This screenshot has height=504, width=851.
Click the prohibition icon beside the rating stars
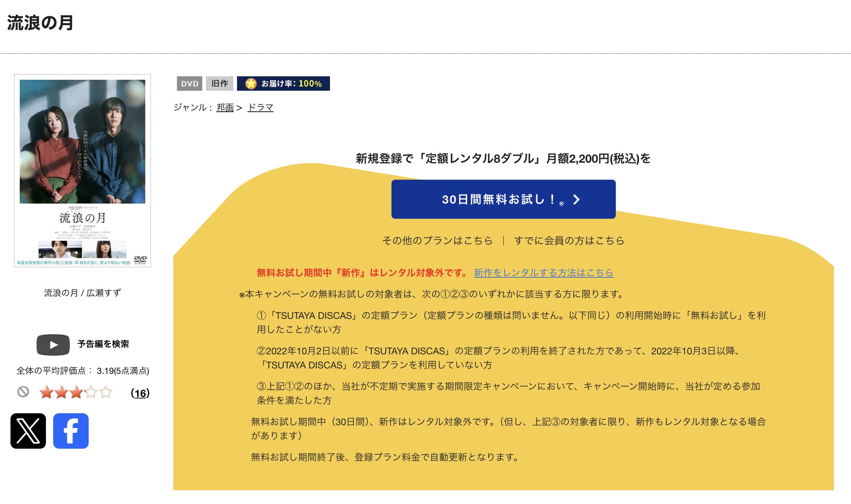[23, 392]
